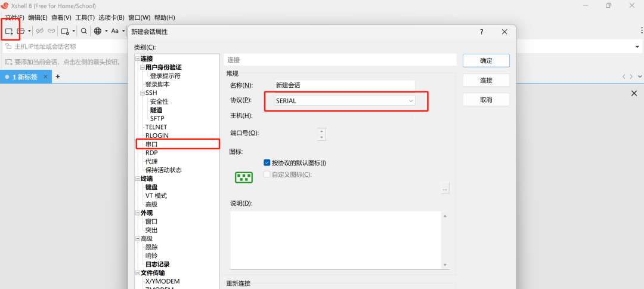Click the 说明 description text area
This screenshot has height=289, width=644.
click(336, 240)
